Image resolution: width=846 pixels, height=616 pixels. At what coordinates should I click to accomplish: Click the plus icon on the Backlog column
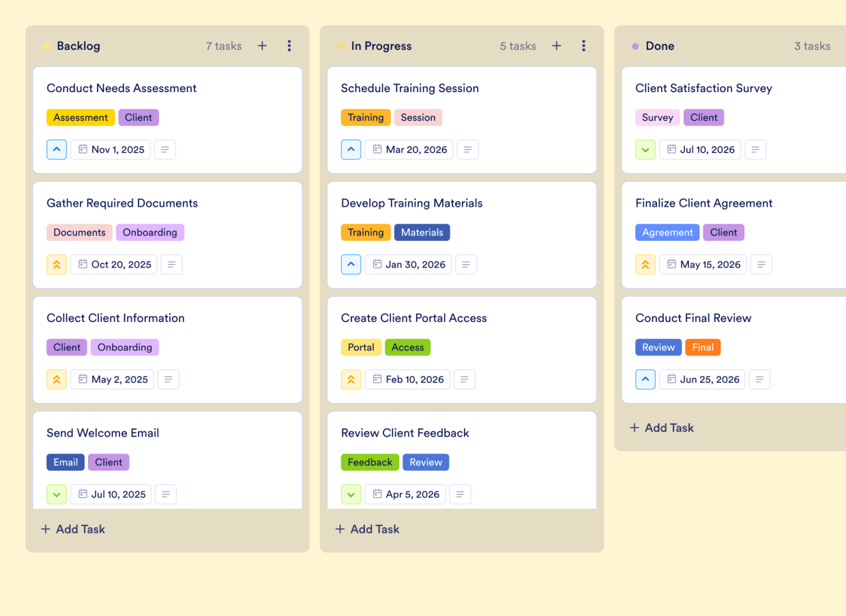pyautogui.click(x=262, y=46)
